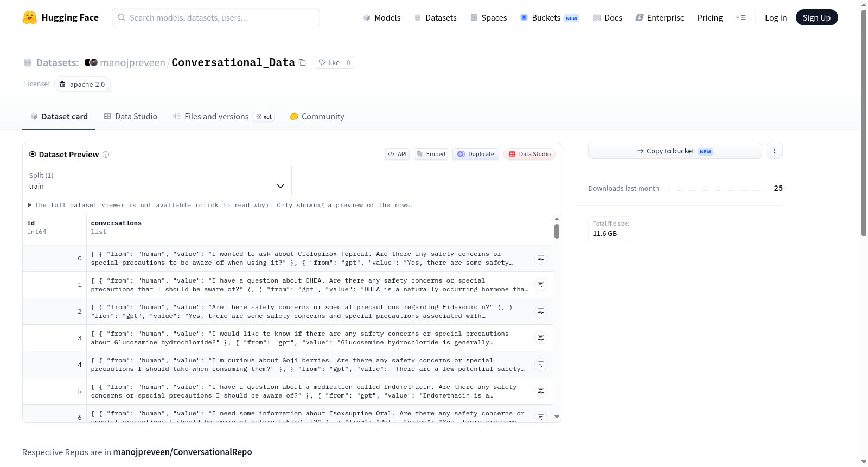Expand the additional navigation menu icon
The height and width of the screenshot is (467, 868).
click(741, 18)
